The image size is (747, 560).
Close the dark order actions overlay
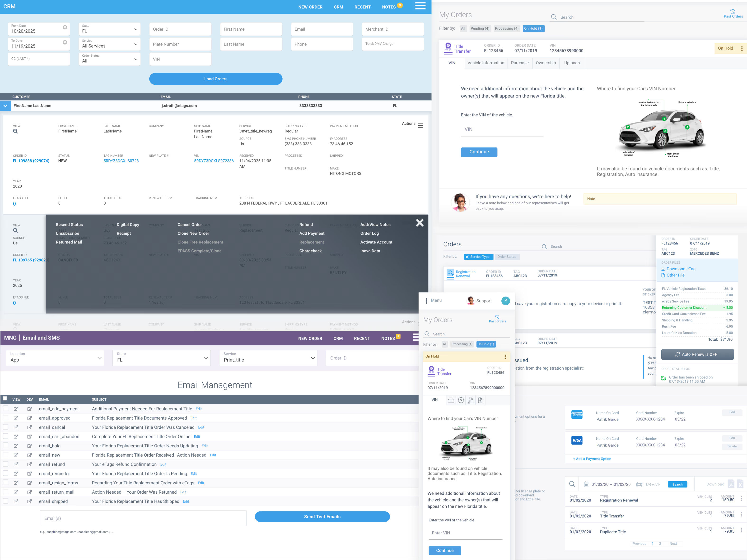[420, 223]
